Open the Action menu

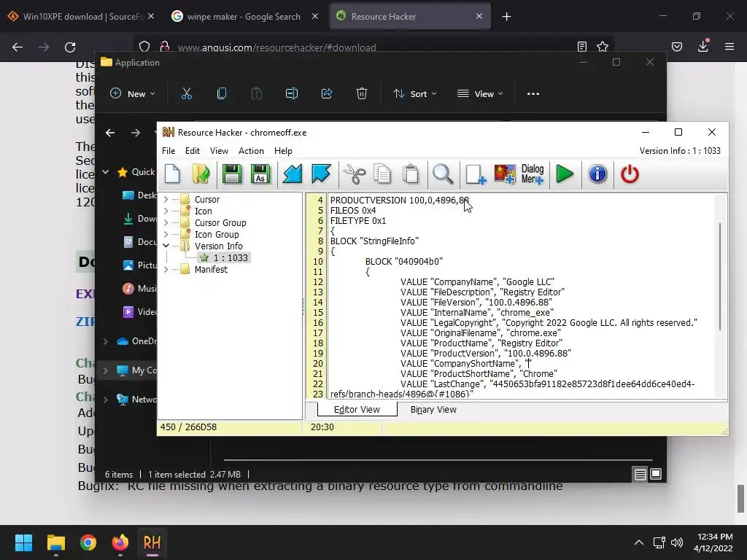point(251,151)
